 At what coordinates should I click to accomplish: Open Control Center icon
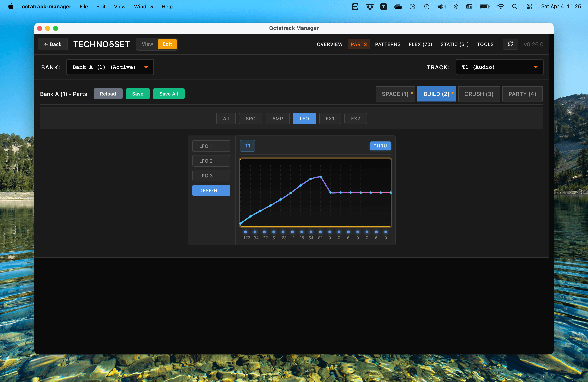[x=529, y=7]
